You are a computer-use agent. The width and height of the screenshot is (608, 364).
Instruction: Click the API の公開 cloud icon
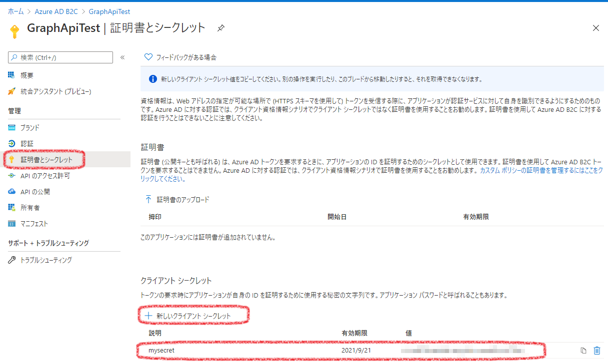point(12,192)
